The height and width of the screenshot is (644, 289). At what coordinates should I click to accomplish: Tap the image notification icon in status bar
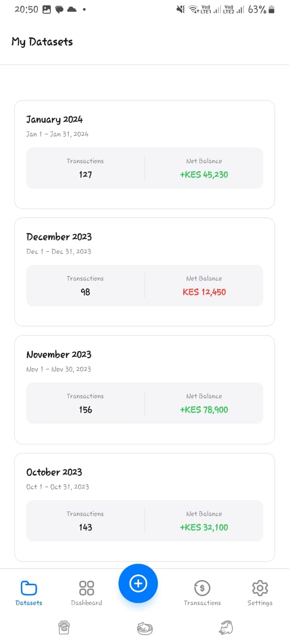tap(47, 8)
